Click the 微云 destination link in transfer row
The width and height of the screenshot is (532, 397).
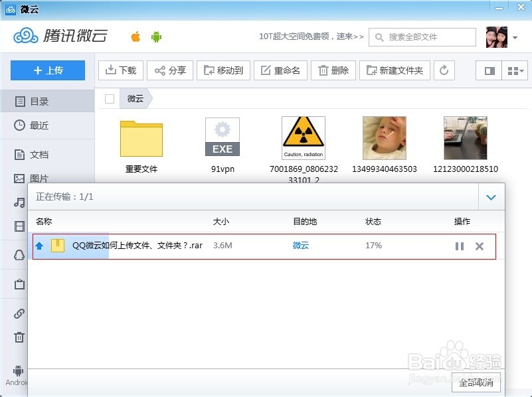point(301,246)
